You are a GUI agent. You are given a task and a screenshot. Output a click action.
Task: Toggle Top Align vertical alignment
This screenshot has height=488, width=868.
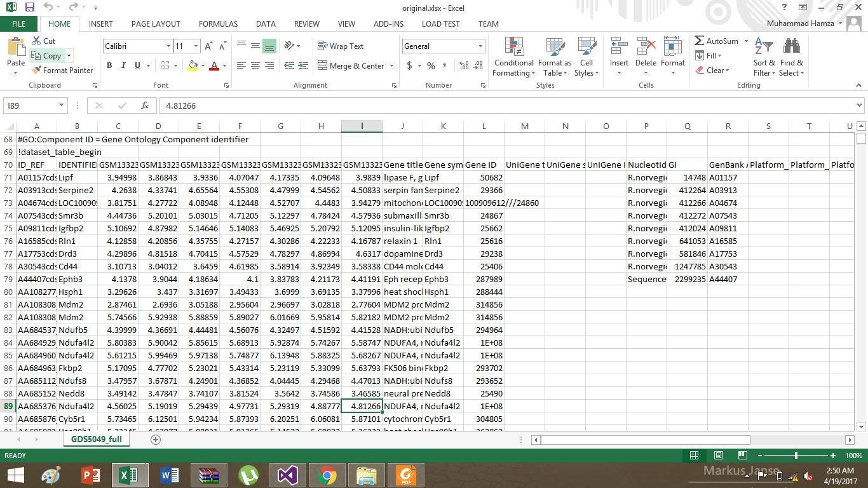coord(241,46)
